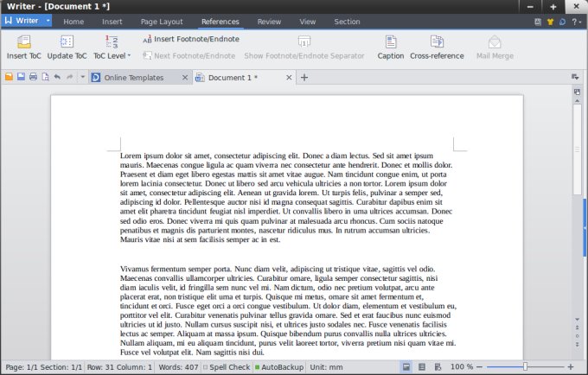Place cursor in the Vivamus fermentum paragraph
588x375 pixels.
(288, 310)
